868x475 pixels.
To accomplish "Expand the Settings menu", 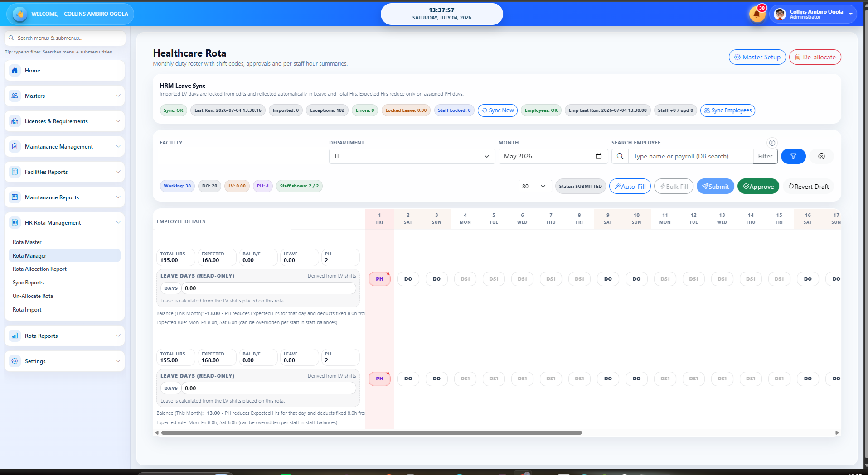I will pyautogui.click(x=118, y=361).
